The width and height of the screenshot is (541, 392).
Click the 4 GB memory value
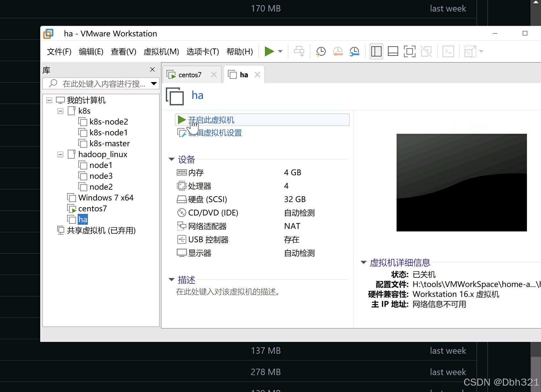[293, 172]
